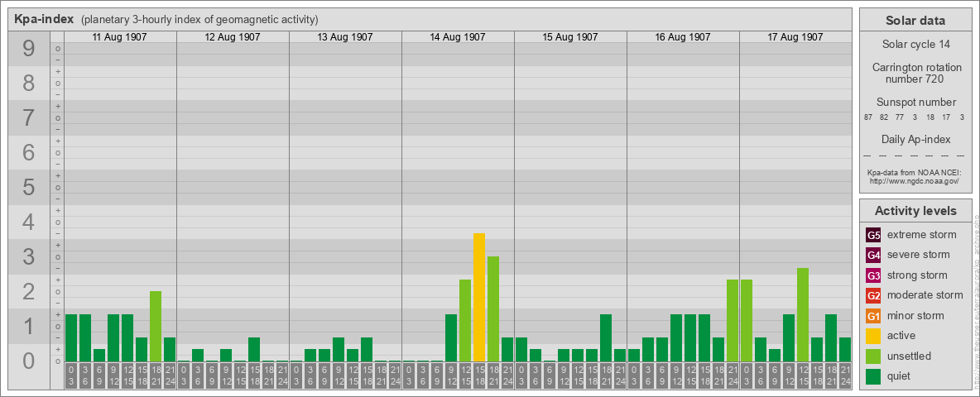Click sunspot value 18

930,117
